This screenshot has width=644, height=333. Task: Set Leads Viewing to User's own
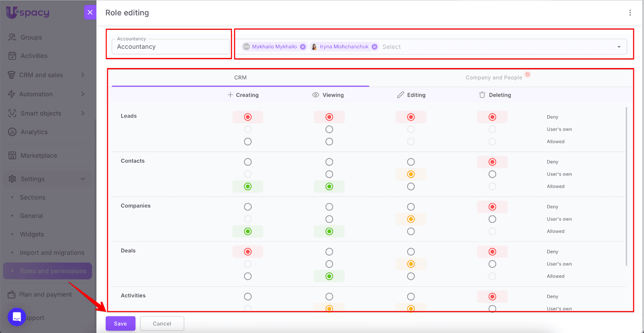[x=329, y=129]
